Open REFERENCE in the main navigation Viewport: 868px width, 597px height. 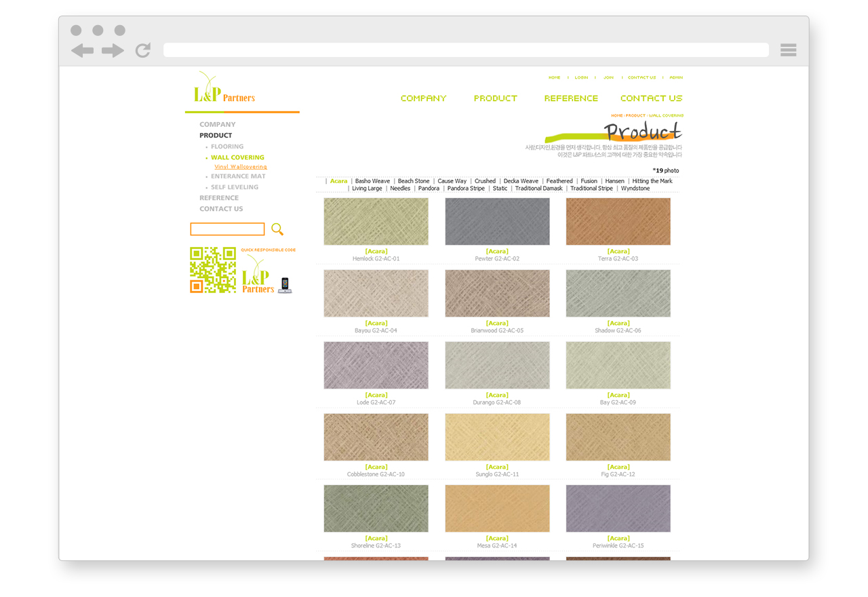tap(571, 98)
